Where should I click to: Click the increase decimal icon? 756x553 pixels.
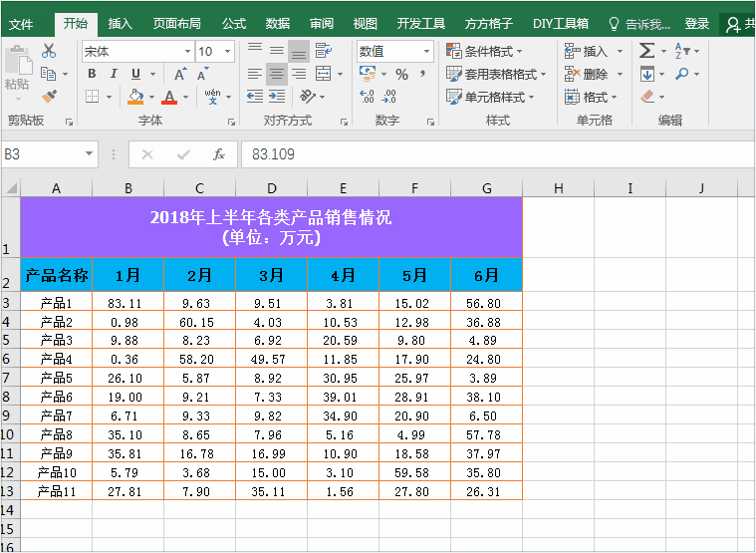[x=367, y=97]
